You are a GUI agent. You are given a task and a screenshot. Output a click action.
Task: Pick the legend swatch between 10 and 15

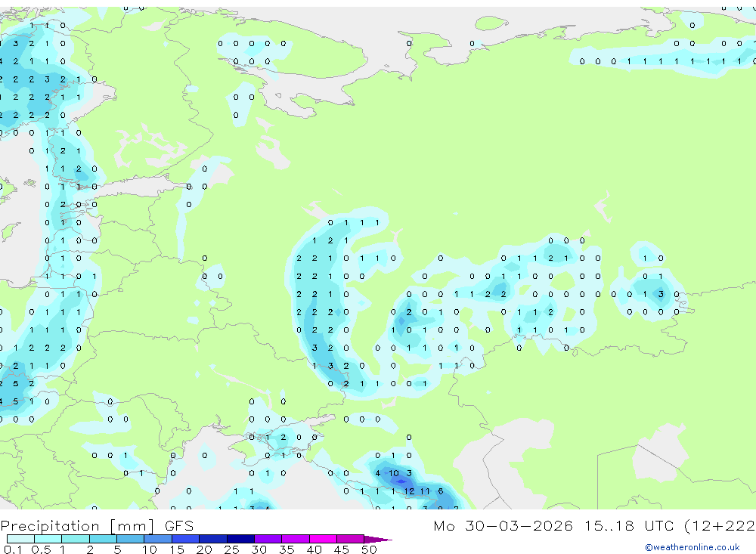click(158, 539)
